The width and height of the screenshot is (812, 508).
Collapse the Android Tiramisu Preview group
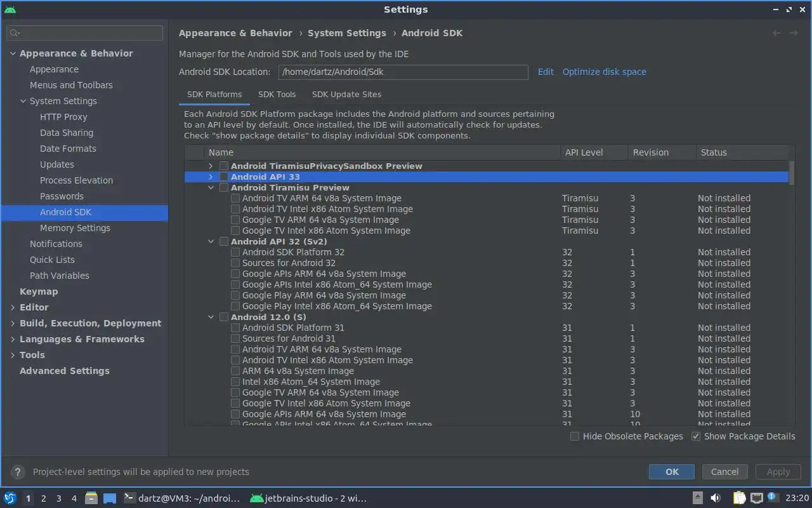(211, 188)
